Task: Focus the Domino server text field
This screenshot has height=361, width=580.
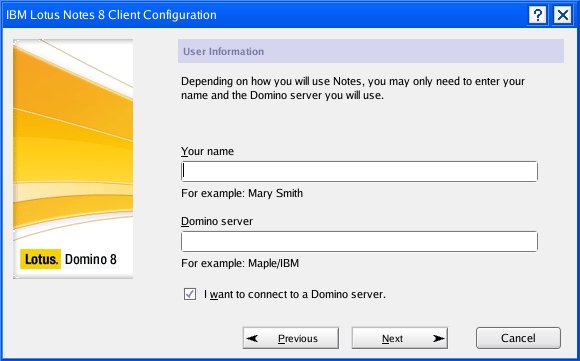Action: tap(359, 242)
